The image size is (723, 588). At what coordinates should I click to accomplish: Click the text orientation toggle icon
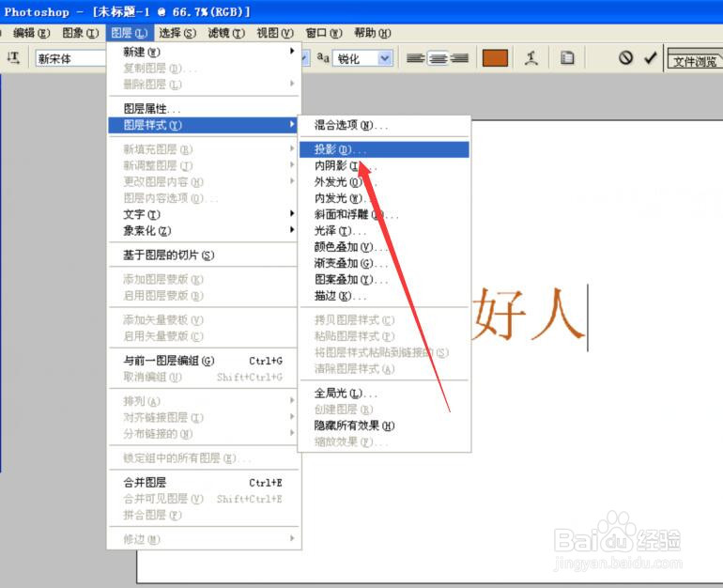pyautogui.click(x=13, y=58)
